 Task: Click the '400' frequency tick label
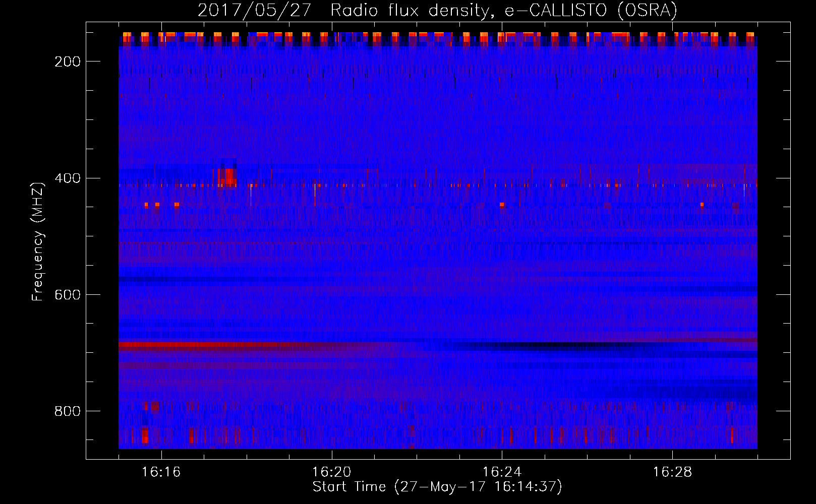click(68, 178)
